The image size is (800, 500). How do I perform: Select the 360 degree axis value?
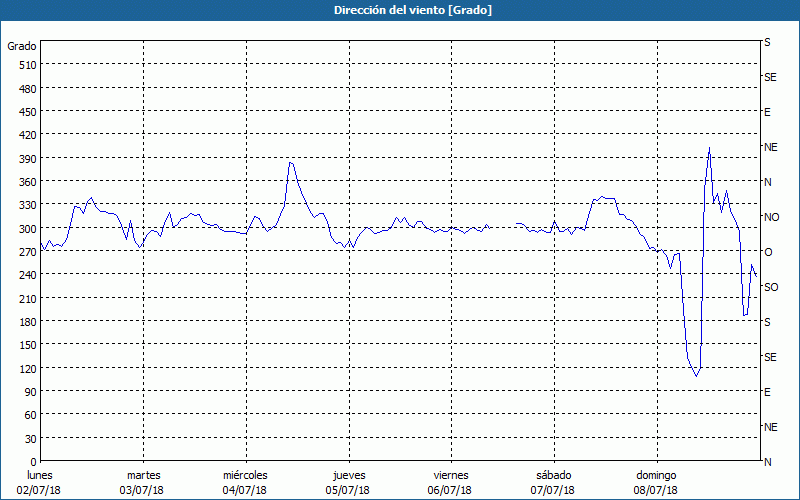(x=28, y=182)
